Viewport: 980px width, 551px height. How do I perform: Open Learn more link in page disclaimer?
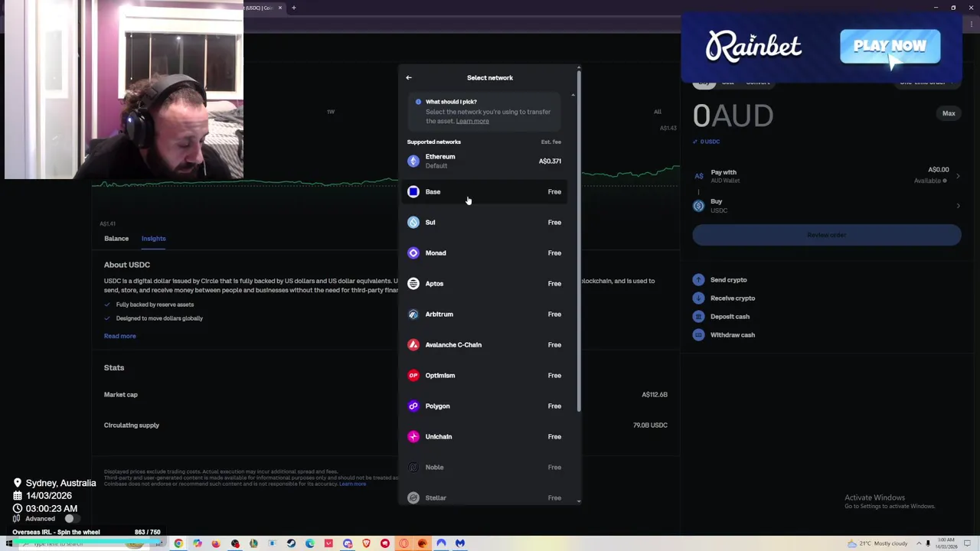pos(353,484)
